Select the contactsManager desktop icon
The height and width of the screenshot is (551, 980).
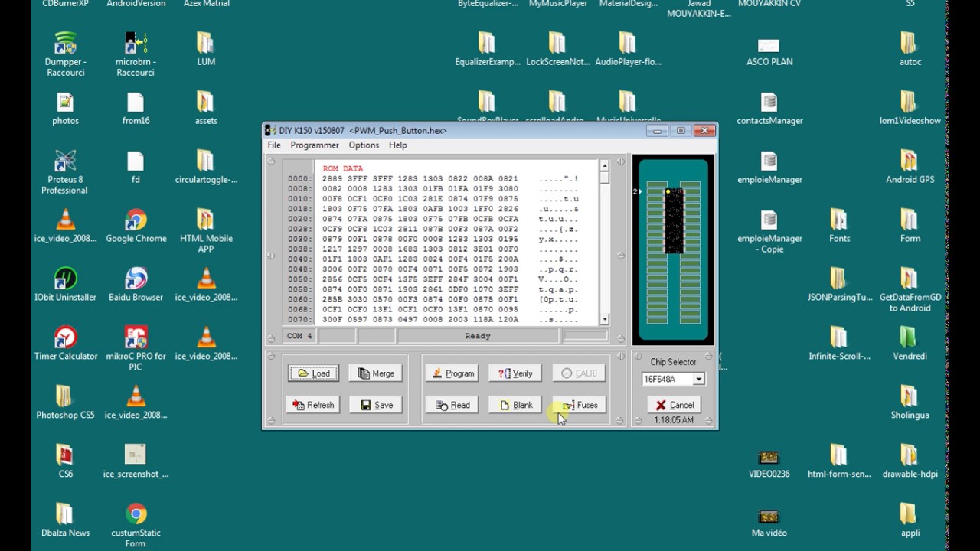[769, 109]
